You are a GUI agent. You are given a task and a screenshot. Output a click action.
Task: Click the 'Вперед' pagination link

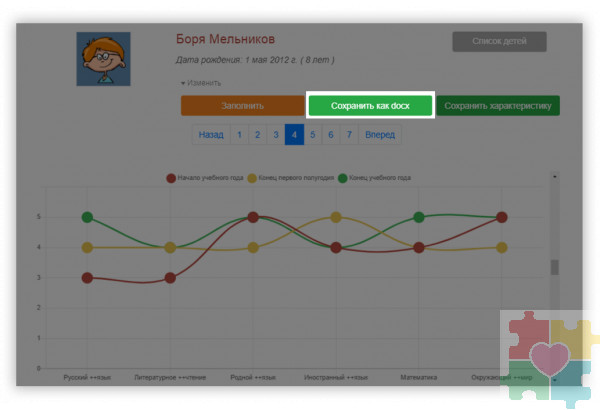(380, 134)
